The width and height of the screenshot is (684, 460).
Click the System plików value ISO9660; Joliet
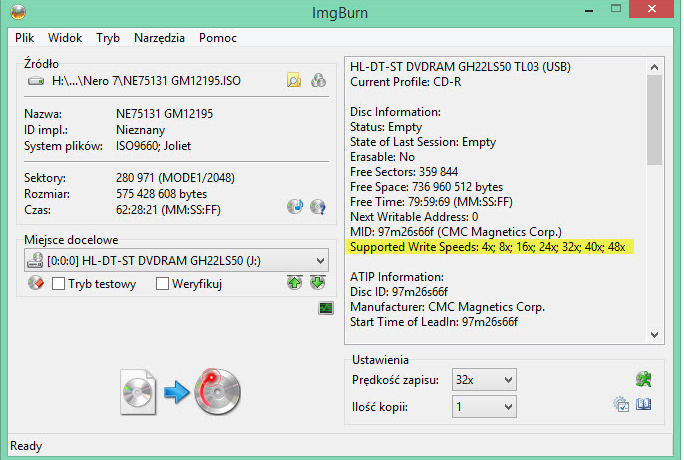point(153,146)
